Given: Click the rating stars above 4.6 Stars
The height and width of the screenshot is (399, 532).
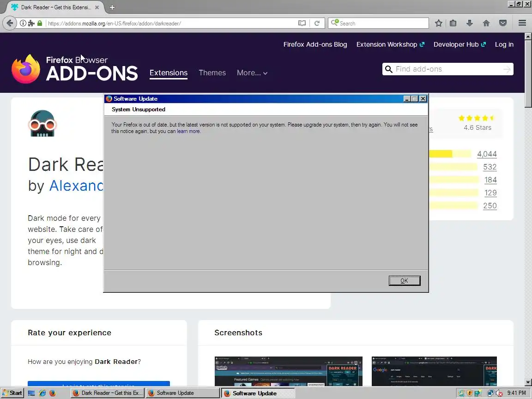Looking at the screenshot, I should pos(477,118).
